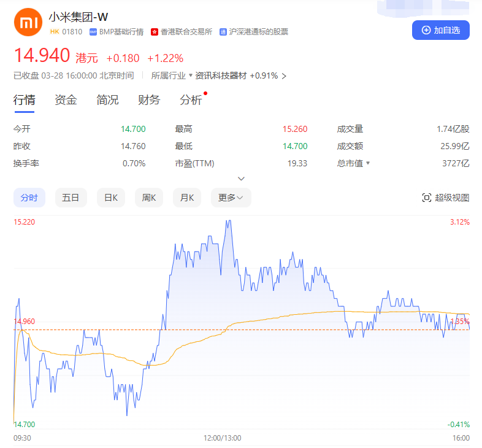The width and height of the screenshot is (482, 448).
Task: Click the 总市值 value 3727亿
Action: coord(456,163)
